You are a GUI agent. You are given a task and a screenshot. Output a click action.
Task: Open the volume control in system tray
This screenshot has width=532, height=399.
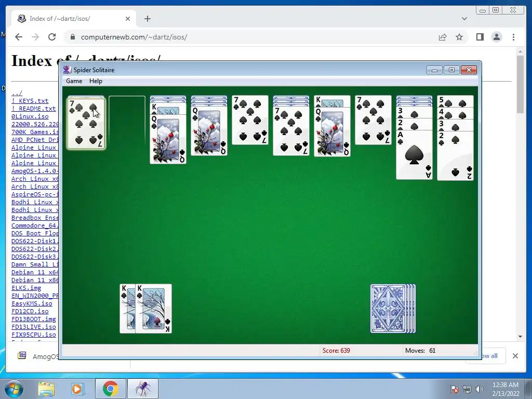click(x=480, y=389)
